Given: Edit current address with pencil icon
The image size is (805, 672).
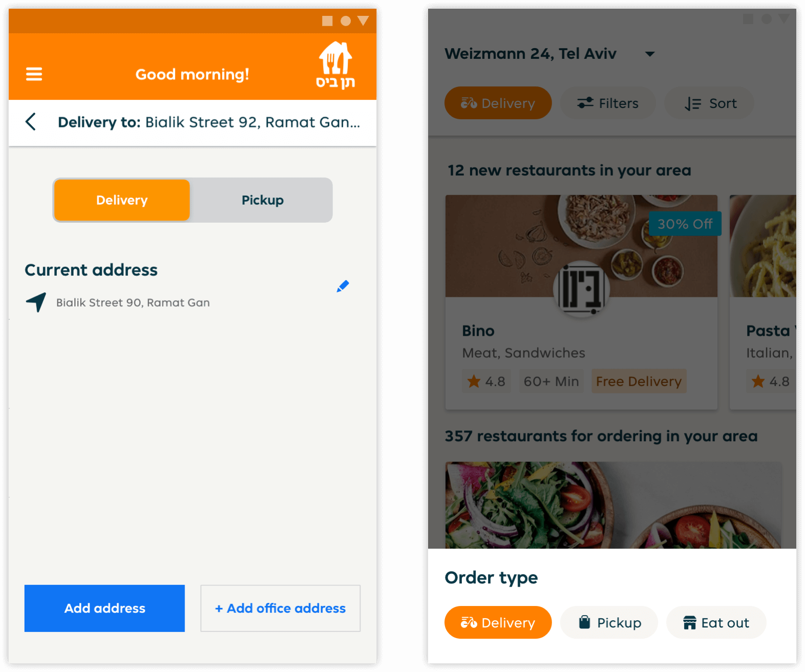Looking at the screenshot, I should [343, 286].
